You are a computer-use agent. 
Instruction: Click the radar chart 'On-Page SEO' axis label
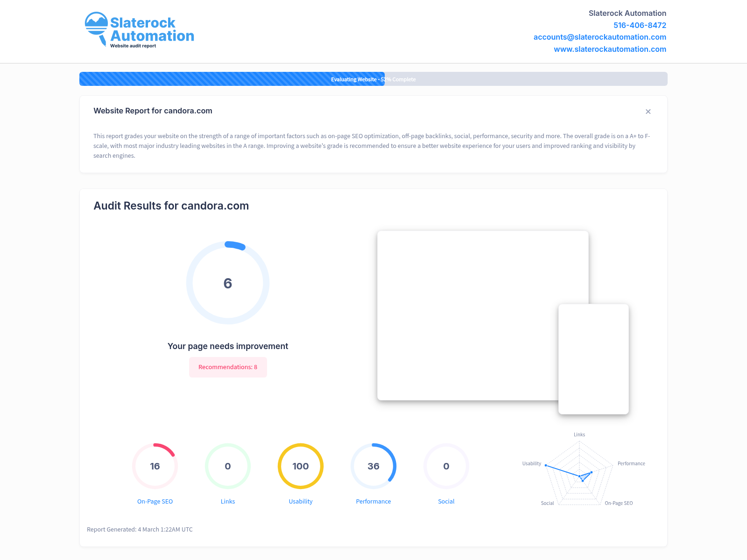click(619, 503)
